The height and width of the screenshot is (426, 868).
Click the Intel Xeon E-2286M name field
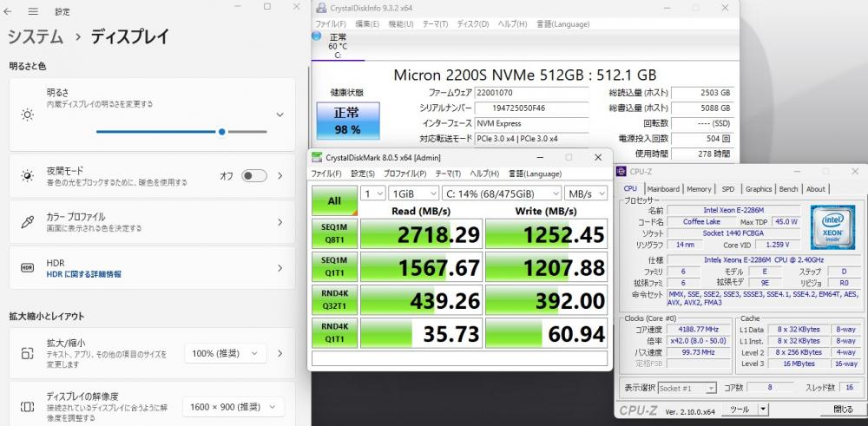click(x=733, y=210)
